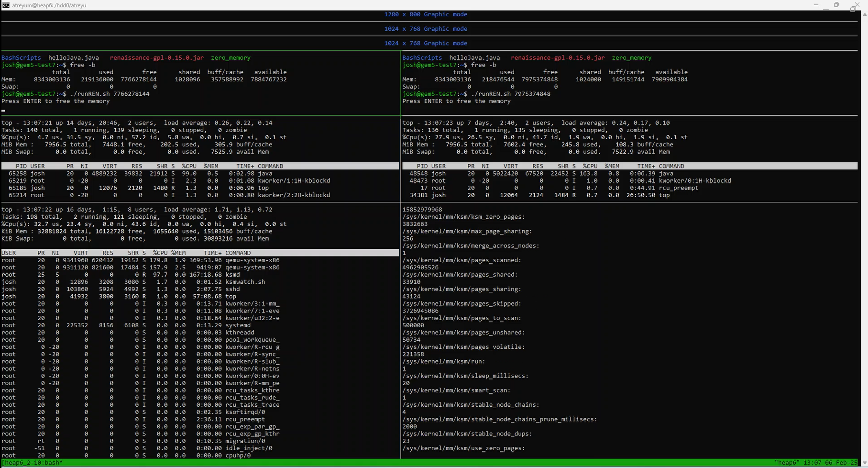The width and height of the screenshot is (868, 468).
Task: Click the terminal icon in the title bar
Action: (x=6, y=5)
